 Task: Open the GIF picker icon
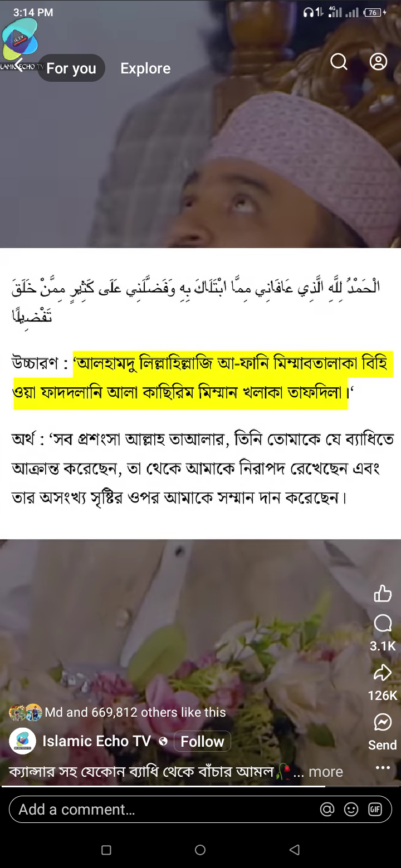pyautogui.click(x=375, y=809)
